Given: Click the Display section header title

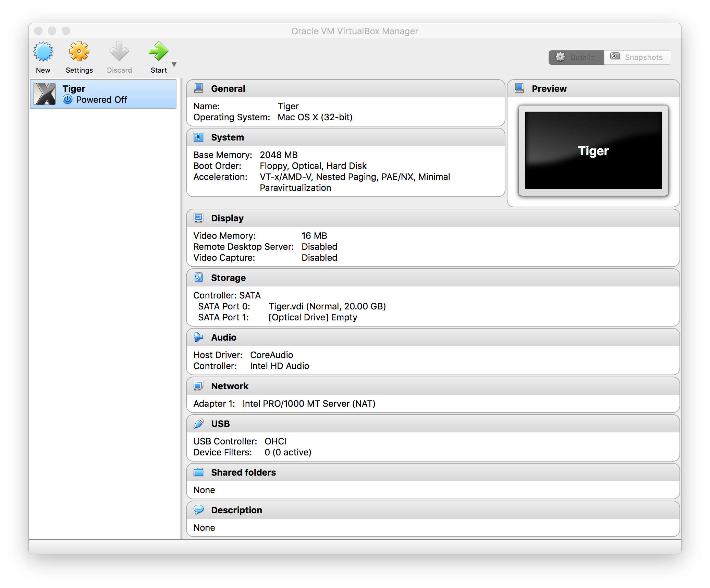Looking at the screenshot, I should pos(227,218).
